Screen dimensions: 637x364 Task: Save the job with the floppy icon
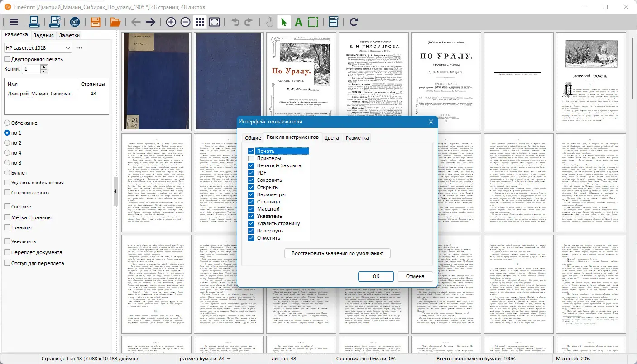pyautogui.click(x=96, y=22)
